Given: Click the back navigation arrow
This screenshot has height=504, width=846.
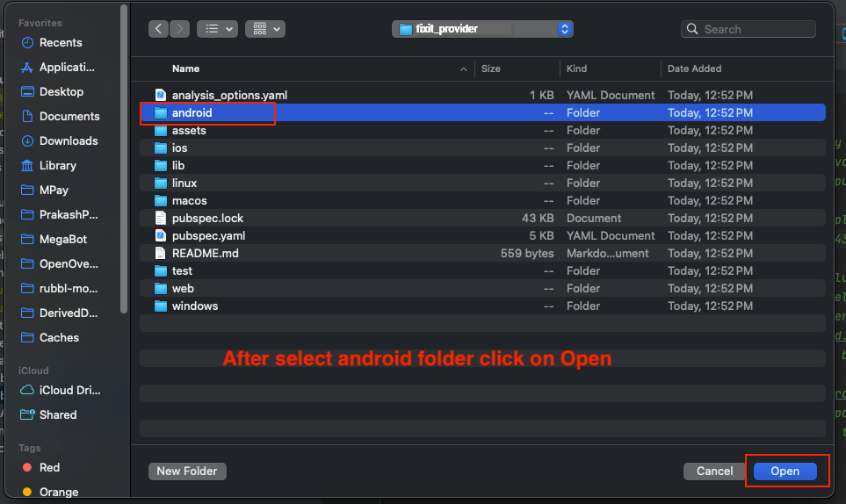Looking at the screenshot, I should coord(158,29).
